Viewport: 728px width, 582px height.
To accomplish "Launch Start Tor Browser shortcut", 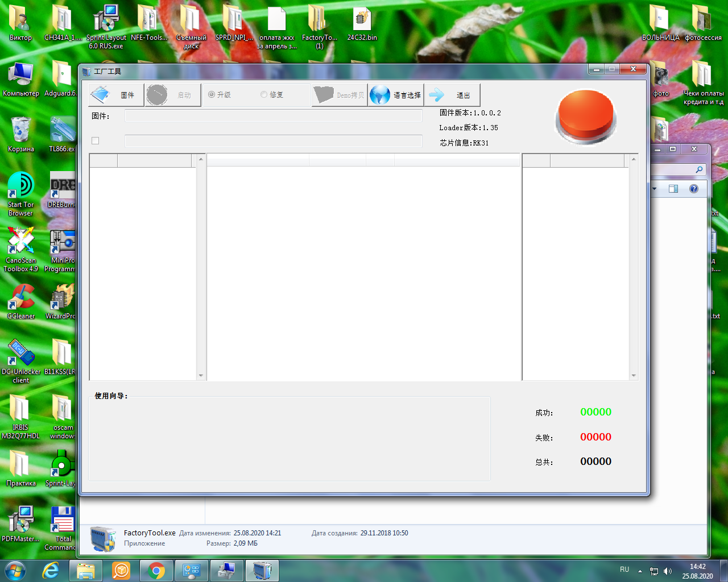I will coord(20,194).
